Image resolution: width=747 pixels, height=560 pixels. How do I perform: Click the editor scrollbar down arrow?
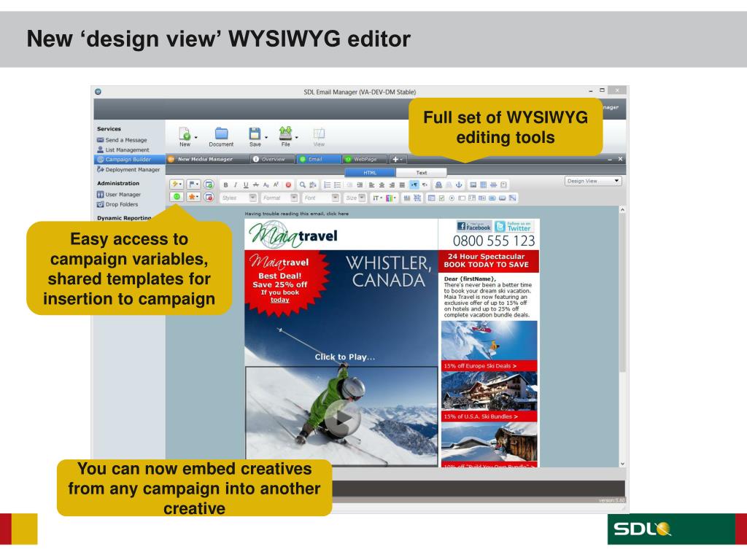pyautogui.click(x=622, y=463)
